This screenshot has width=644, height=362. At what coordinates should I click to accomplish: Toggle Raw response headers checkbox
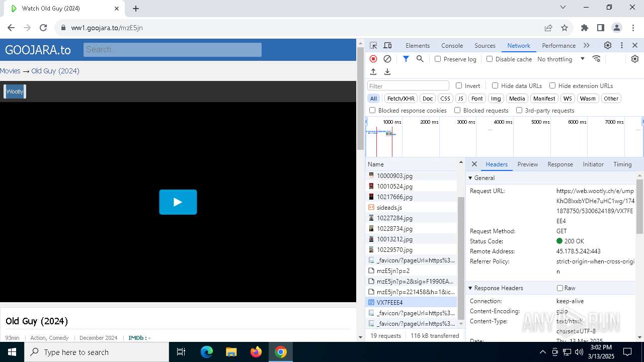[x=560, y=288]
